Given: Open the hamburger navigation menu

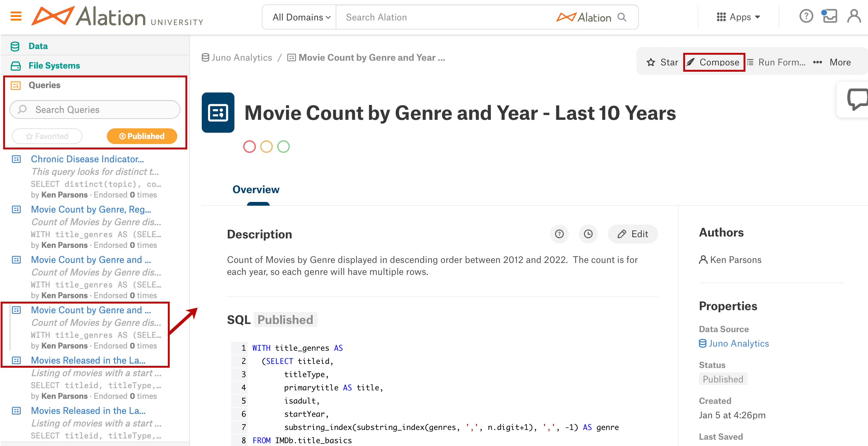Looking at the screenshot, I should tap(16, 16).
